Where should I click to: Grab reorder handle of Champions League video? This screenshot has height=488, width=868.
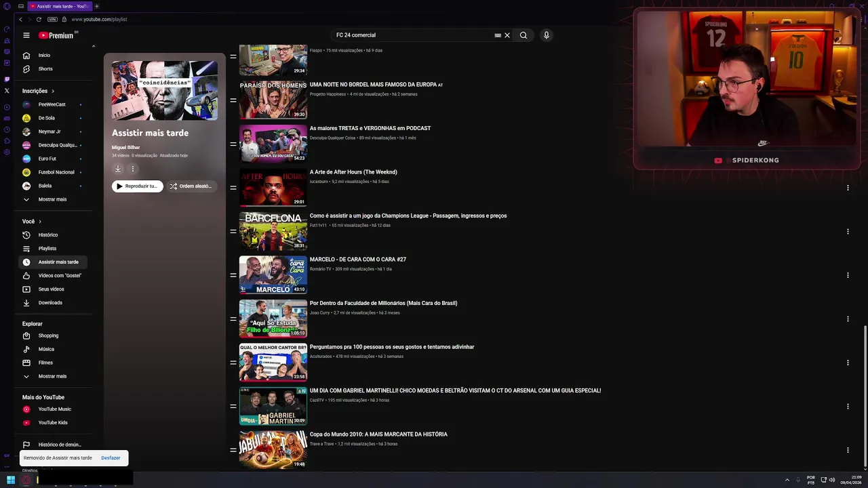click(233, 231)
